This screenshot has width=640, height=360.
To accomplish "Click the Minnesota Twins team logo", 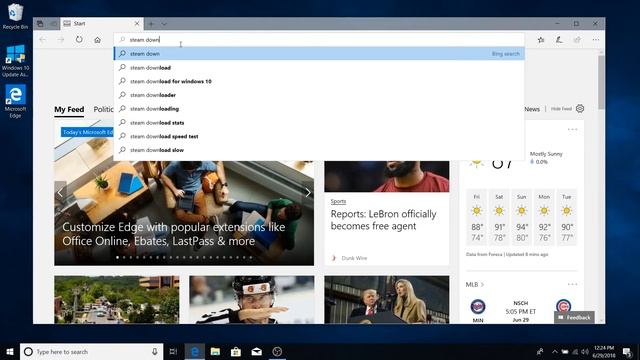I will tap(478, 306).
